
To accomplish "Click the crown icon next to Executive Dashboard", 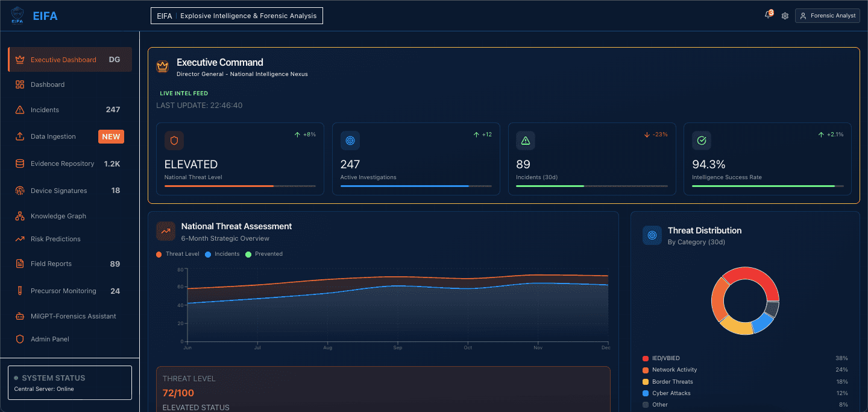I will point(20,60).
